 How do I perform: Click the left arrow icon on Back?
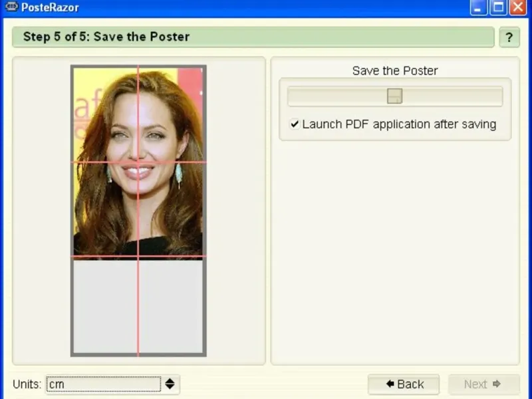[x=390, y=384]
